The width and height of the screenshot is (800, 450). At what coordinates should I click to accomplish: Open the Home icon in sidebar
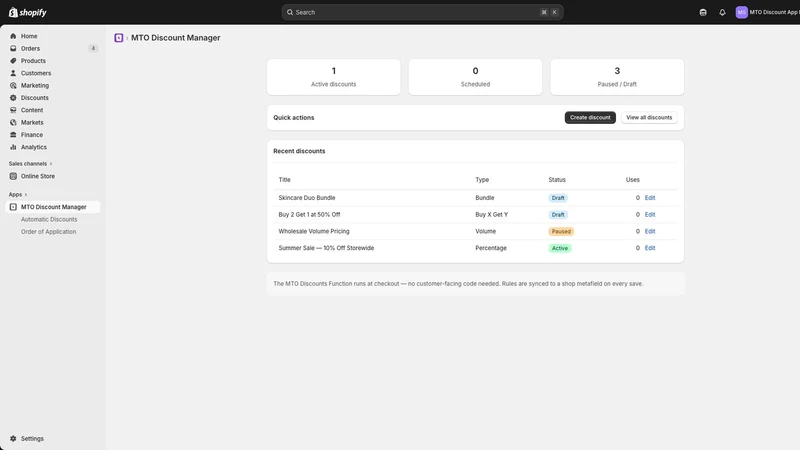13,36
